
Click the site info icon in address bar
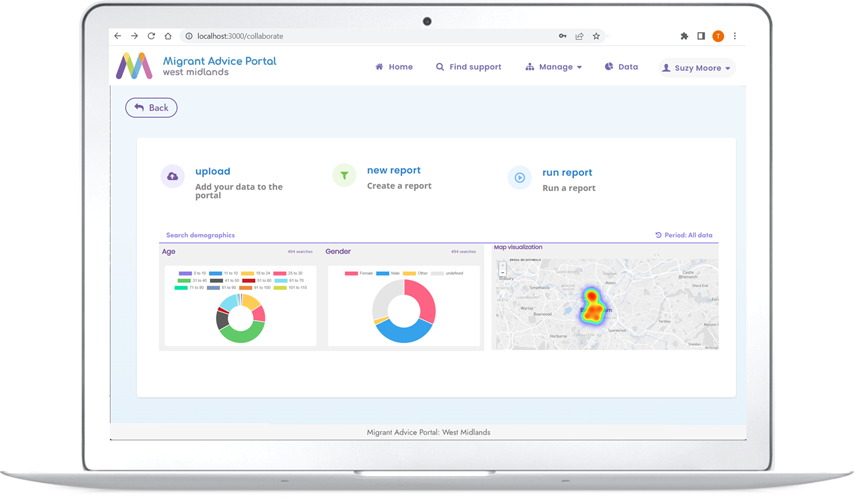[189, 36]
